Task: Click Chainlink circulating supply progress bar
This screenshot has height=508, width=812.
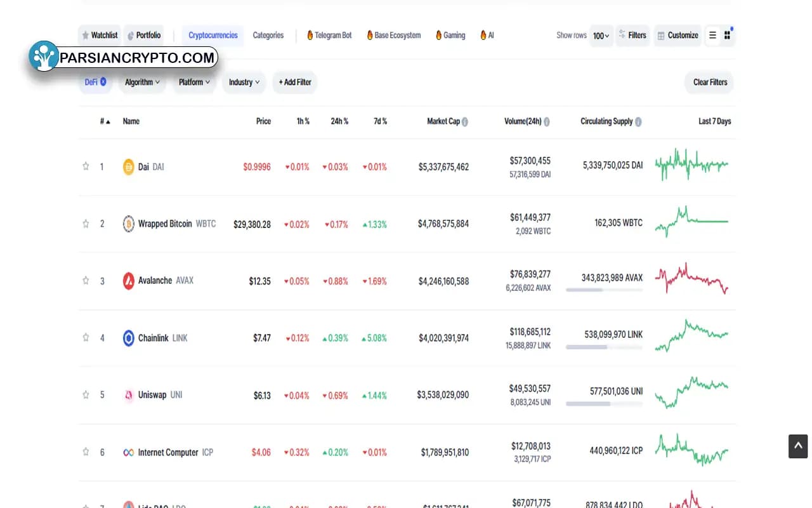Action: click(x=604, y=347)
